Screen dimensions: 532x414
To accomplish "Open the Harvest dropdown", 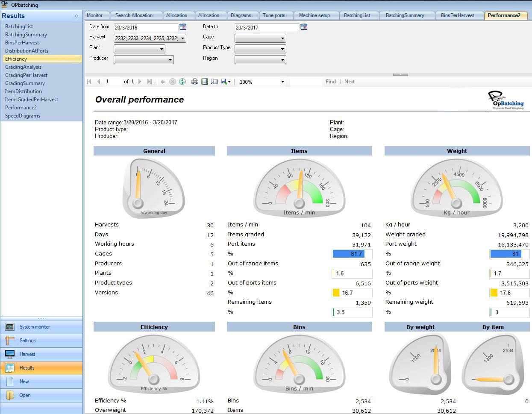I will (183, 38).
